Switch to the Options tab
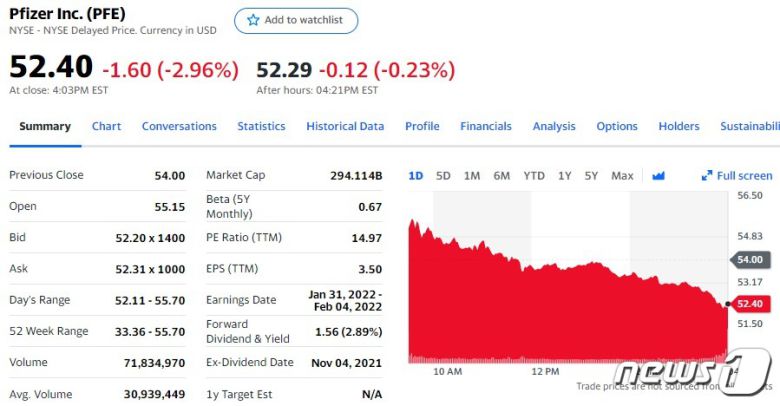Image resolution: width=780 pixels, height=406 pixels. point(617,127)
